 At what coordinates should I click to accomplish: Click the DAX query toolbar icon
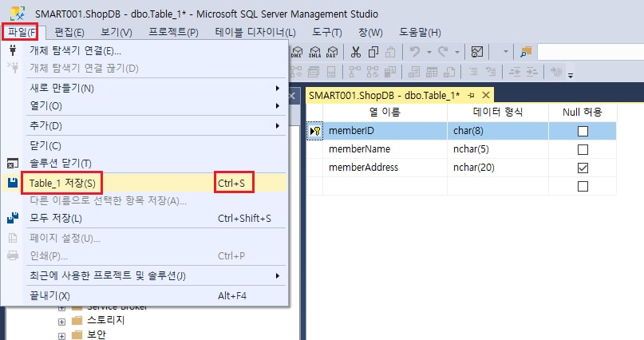[332, 52]
